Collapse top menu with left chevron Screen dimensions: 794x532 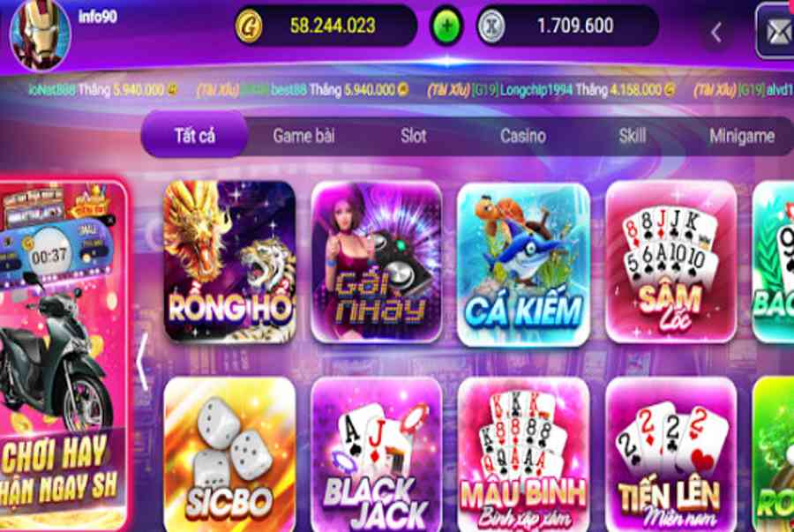(716, 33)
